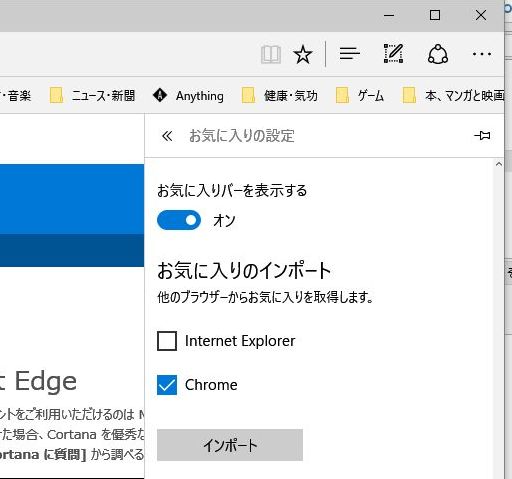The height and width of the screenshot is (479, 512).
Task: Open the 健康・気功 favorites folder
Action: click(279, 96)
